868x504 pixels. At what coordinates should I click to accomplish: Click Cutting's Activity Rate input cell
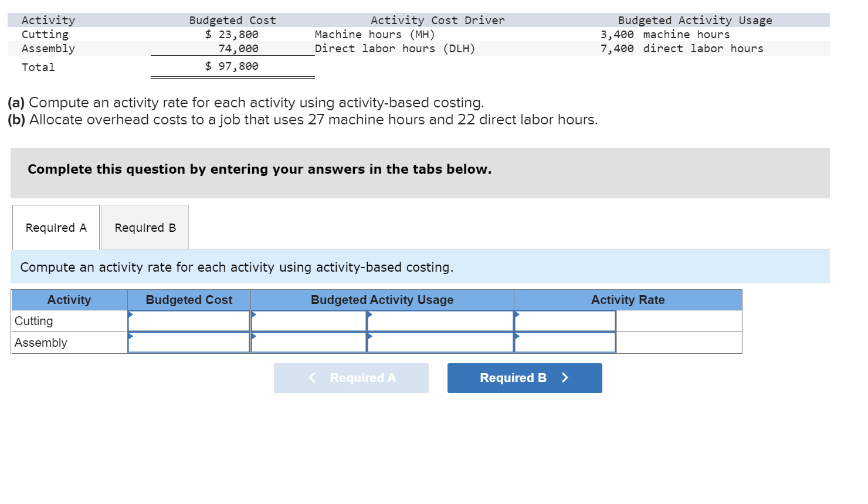tap(564, 321)
